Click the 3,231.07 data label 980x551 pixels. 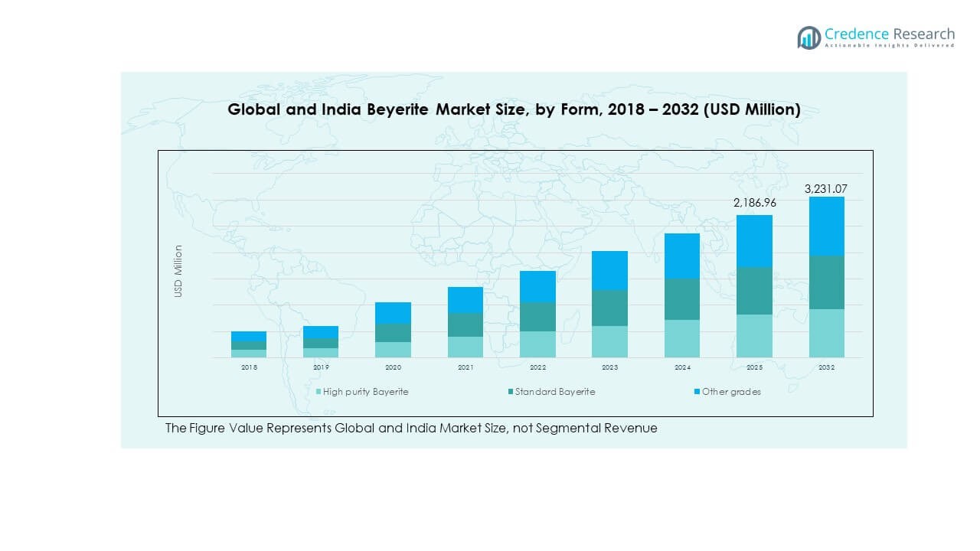coord(826,188)
